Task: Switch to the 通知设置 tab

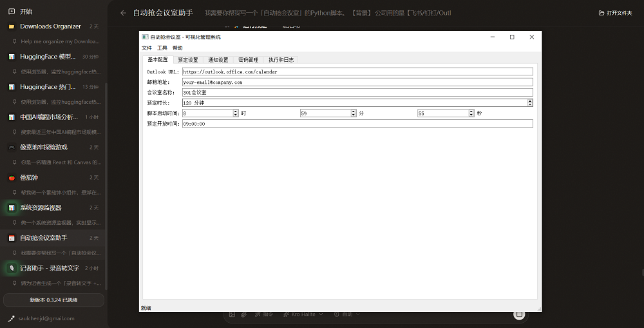Action: click(218, 60)
